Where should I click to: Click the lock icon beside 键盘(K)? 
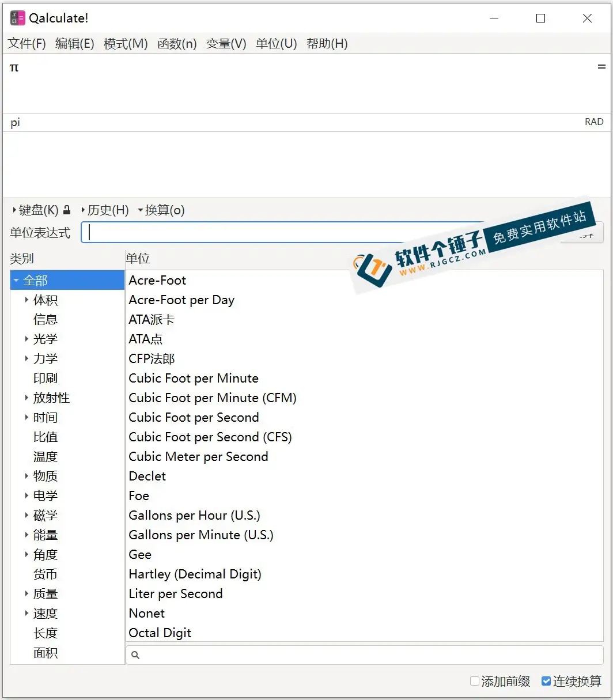coord(67,210)
